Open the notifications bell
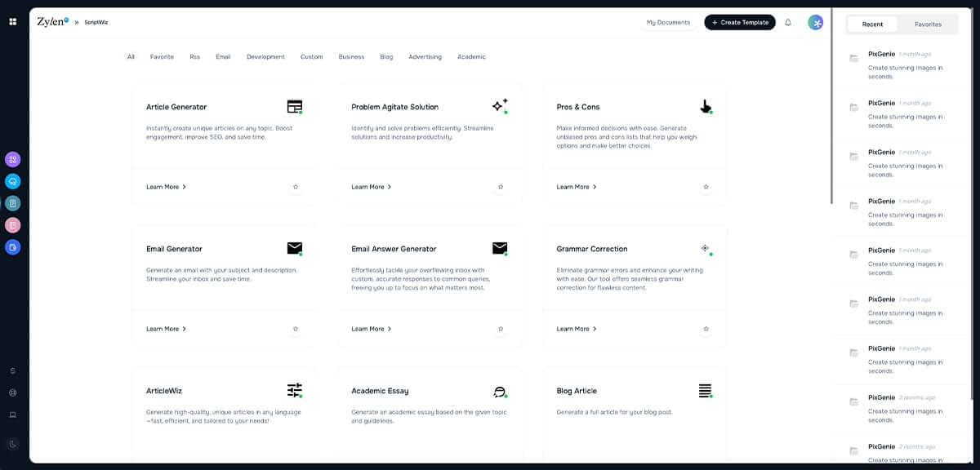Viewport: 980px width, 470px height. click(x=788, y=22)
